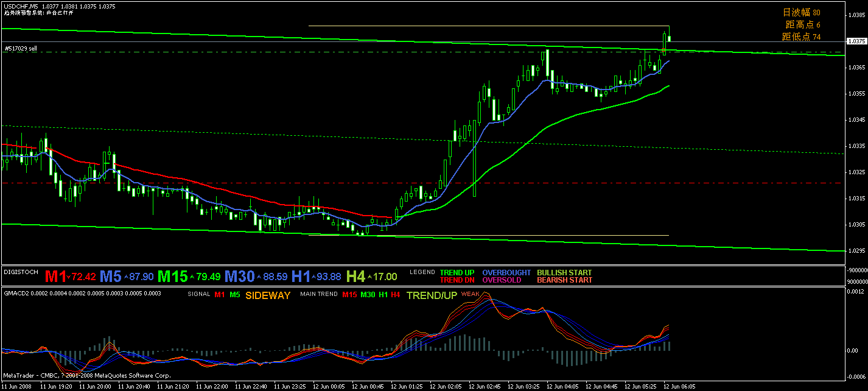The image size is (868, 391).
Task: Click the 1.0385 price axis label
Action: (856, 15)
